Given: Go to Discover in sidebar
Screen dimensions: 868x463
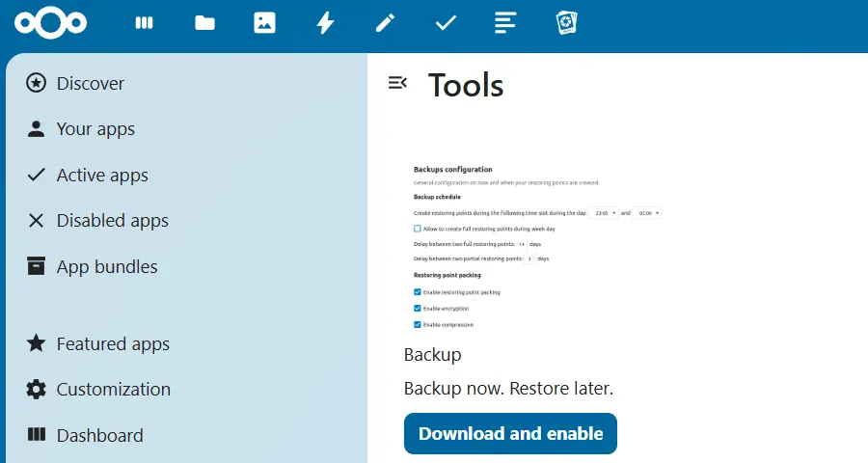Looking at the screenshot, I should click(x=90, y=84).
